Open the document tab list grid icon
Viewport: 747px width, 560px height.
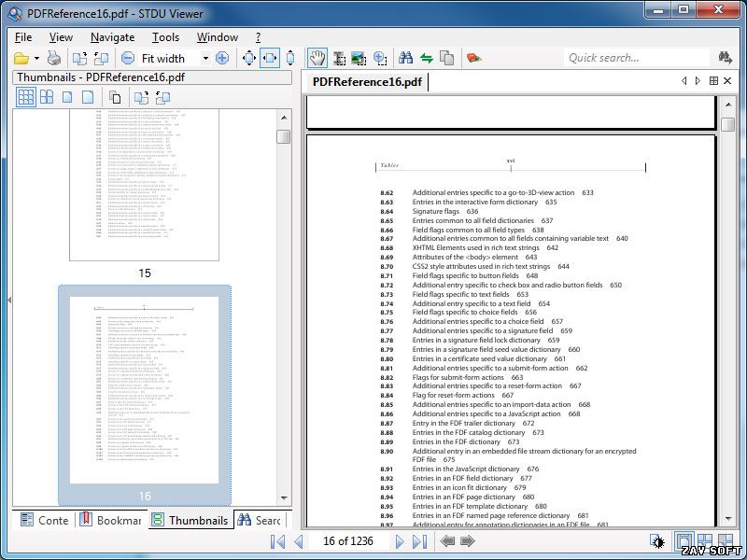[x=713, y=81]
